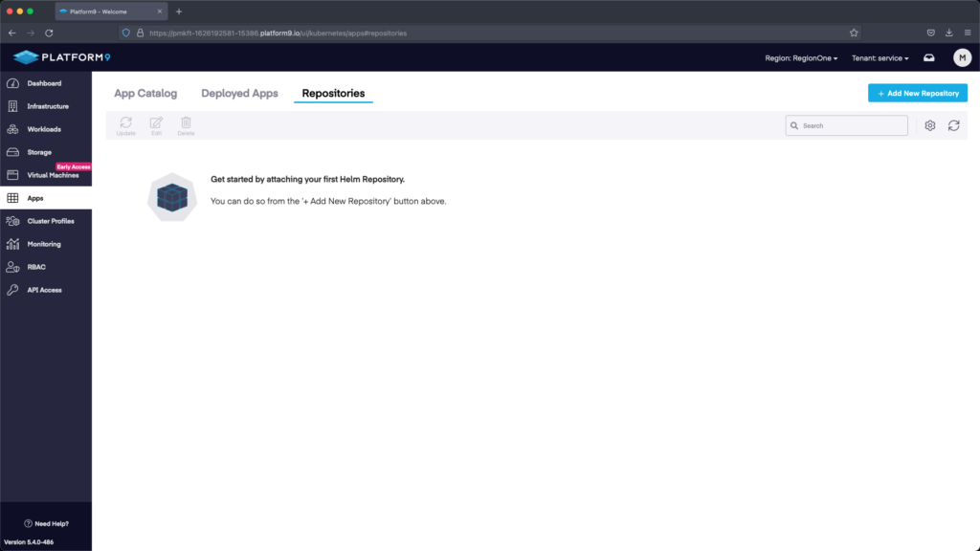The height and width of the screenshot is (551, 980).
Task: Open API Access section
Action: 46,290
